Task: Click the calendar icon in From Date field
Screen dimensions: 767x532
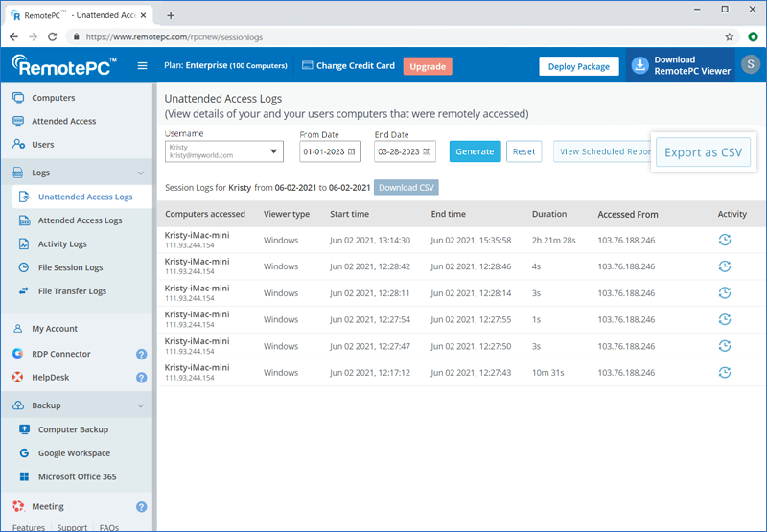Action: (x=351, y=151)
